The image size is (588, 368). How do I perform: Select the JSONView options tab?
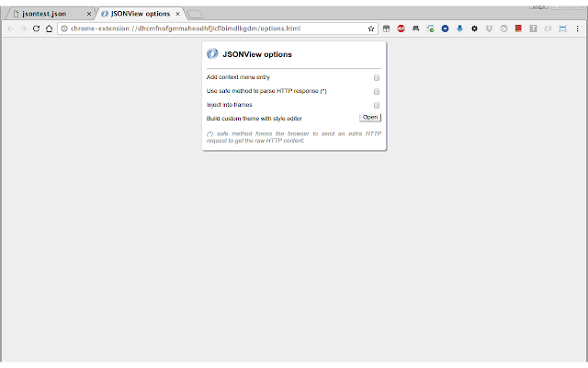point(141,14)
